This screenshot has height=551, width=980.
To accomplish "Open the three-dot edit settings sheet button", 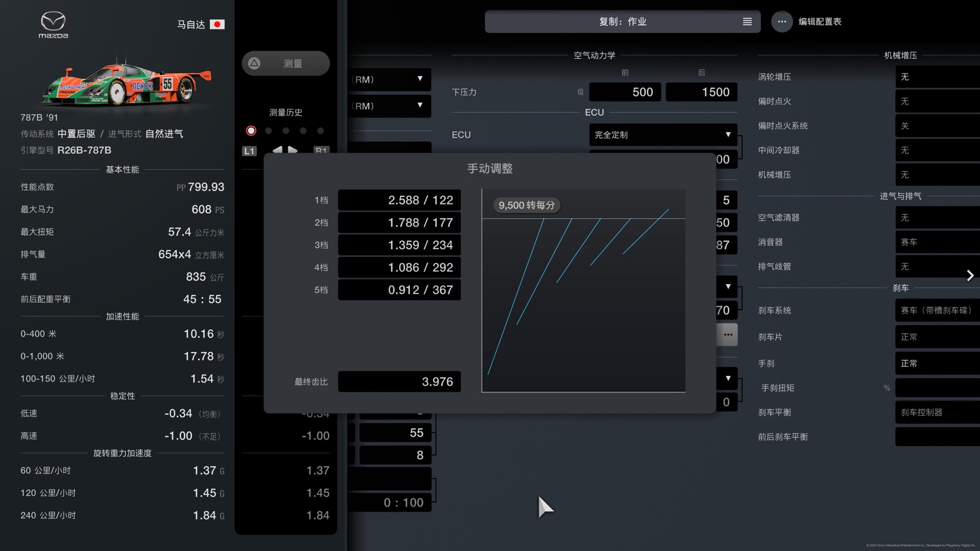I will 782,22.
